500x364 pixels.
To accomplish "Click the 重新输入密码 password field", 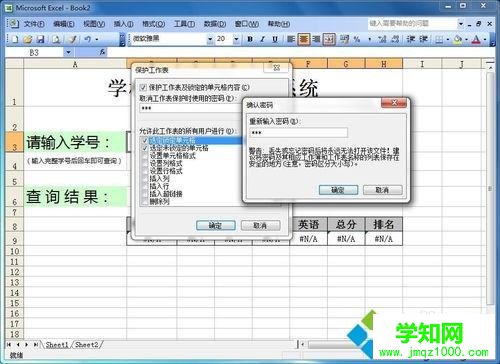I will pyautogui.click(x=298, y=133).
